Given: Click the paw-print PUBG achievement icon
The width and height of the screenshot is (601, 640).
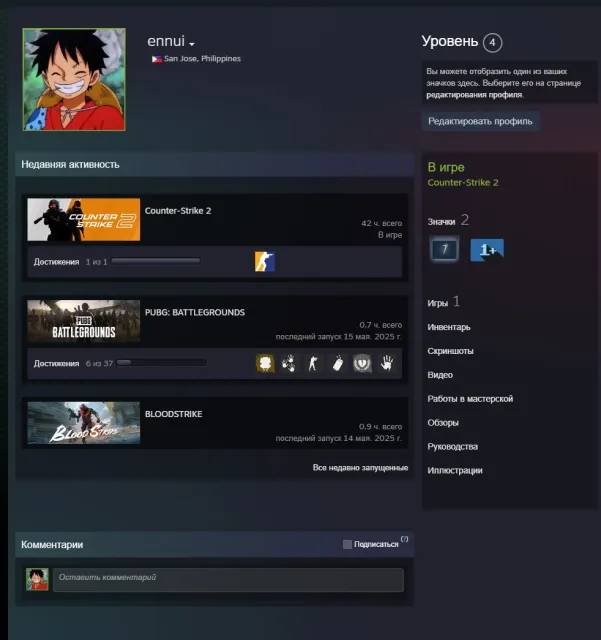Looking at the screenshot, I should point(289,363).
